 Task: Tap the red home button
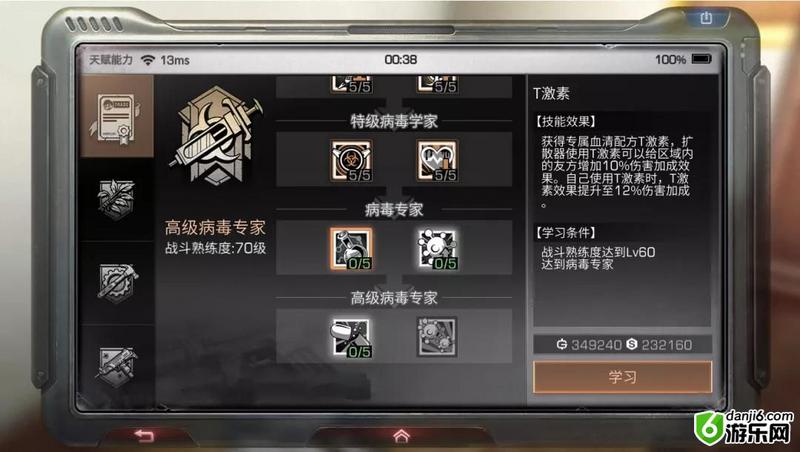[x=402, y=435]
